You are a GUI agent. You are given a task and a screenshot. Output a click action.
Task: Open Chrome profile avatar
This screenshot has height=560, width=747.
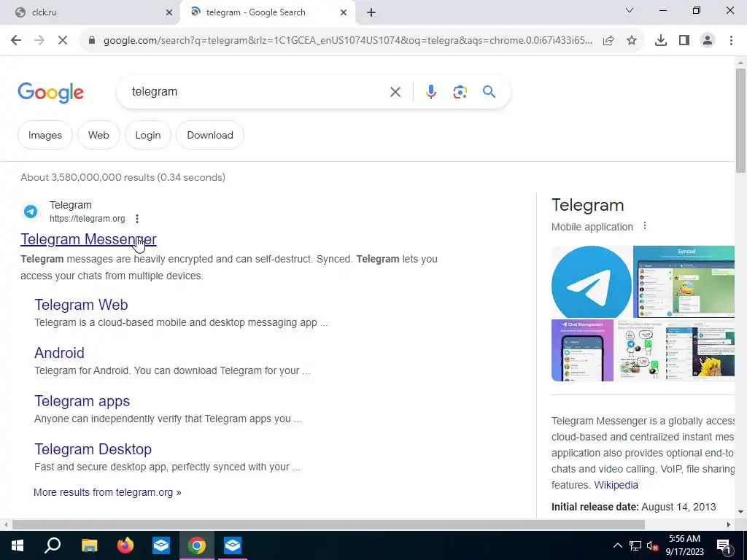pyautogui.click(x=708, y=41)
